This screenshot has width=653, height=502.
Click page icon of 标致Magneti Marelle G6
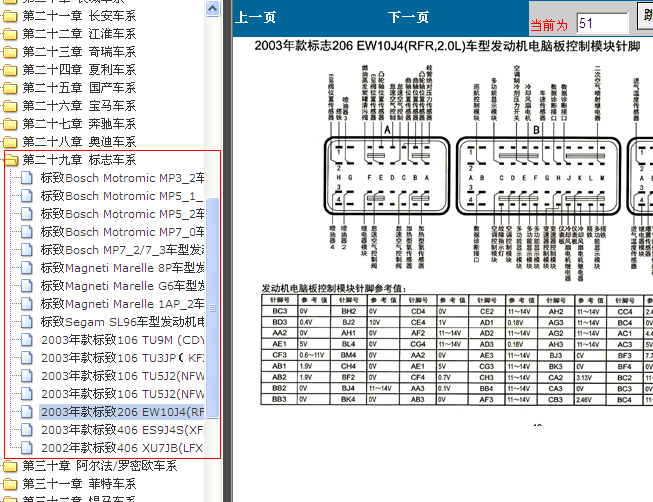coord(27,286)
